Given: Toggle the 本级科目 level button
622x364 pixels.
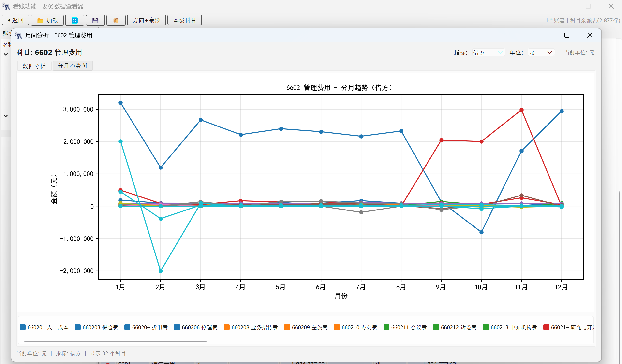Looking at the screenshot, I should [184, 20].
